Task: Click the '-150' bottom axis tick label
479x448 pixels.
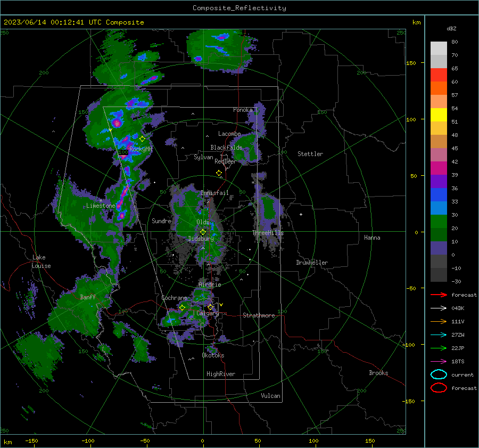Action: coord(31,441)
